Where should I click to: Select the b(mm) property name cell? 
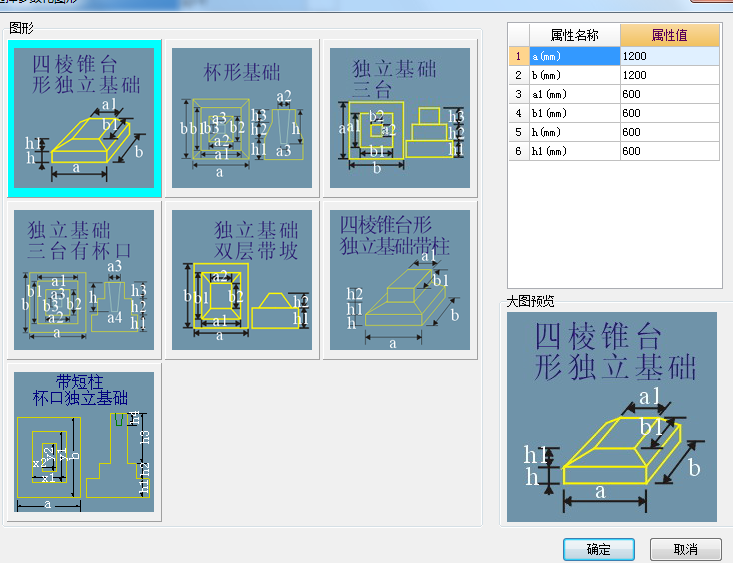575,75
